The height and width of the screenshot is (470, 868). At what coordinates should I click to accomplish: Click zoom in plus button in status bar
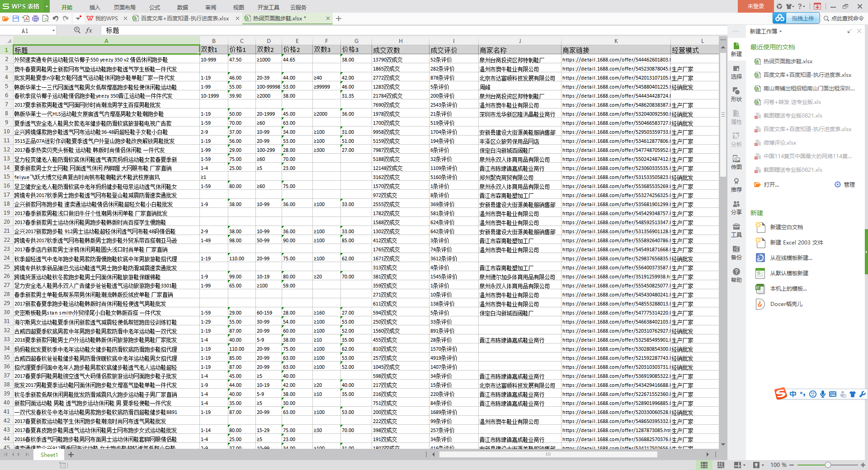pos(863,465)
